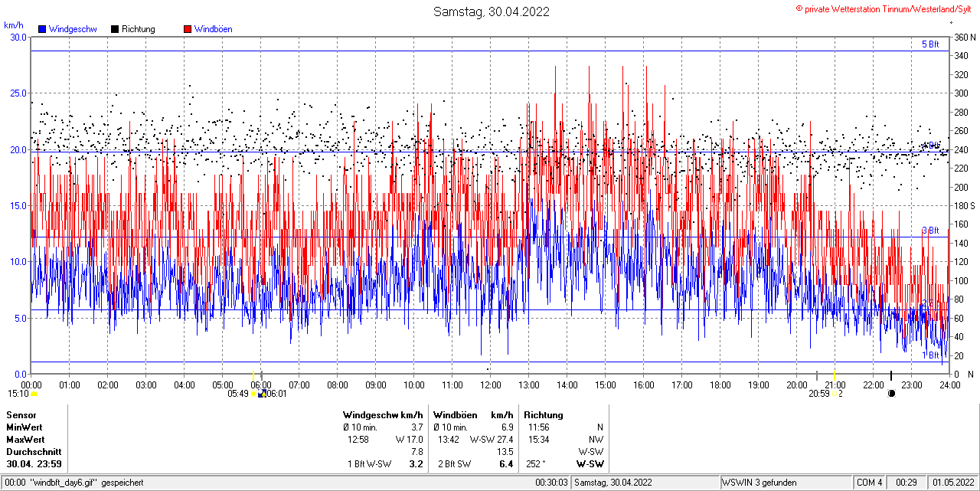Click the average gust value 13.5
The image size is (980, 491).
[505, 451]
